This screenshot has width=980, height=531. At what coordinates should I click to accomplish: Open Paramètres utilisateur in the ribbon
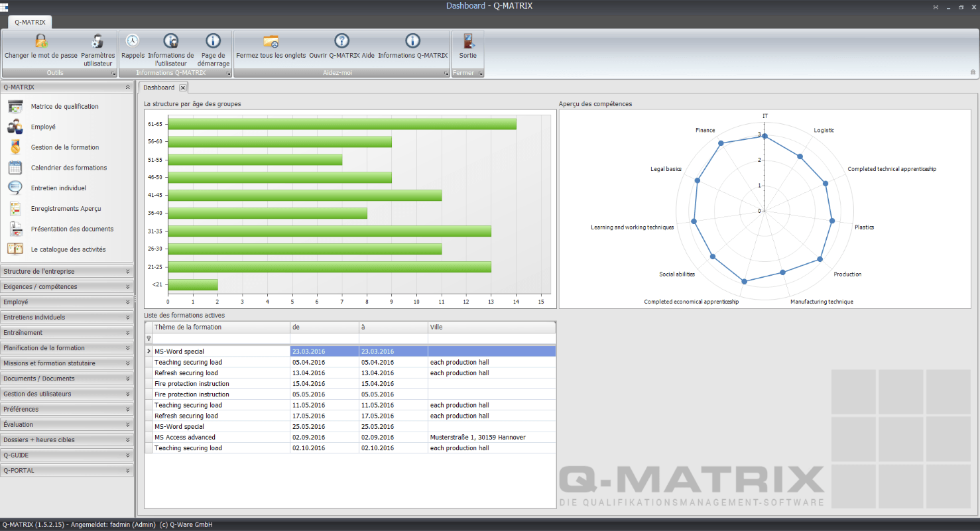(98, 41)
